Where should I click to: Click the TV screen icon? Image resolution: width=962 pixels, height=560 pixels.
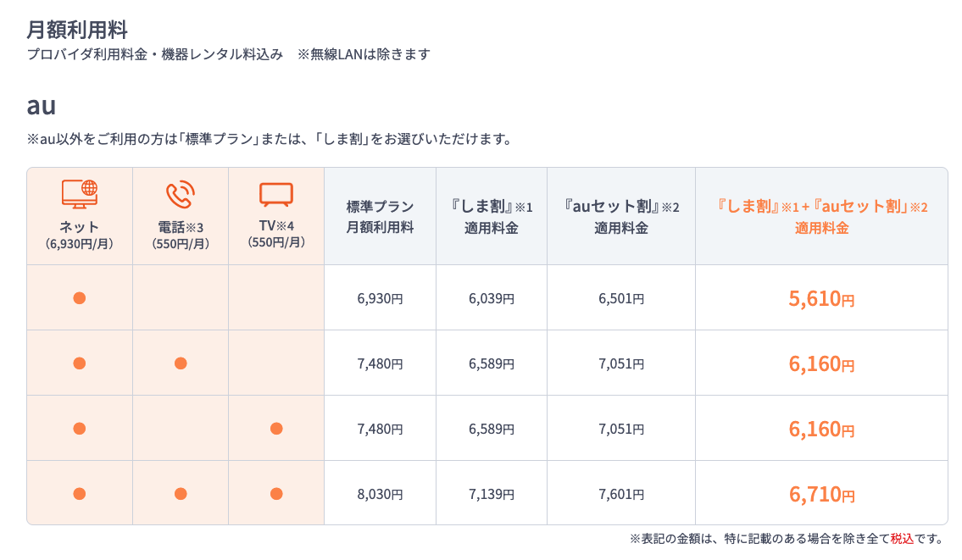click(x=275, y=195)
